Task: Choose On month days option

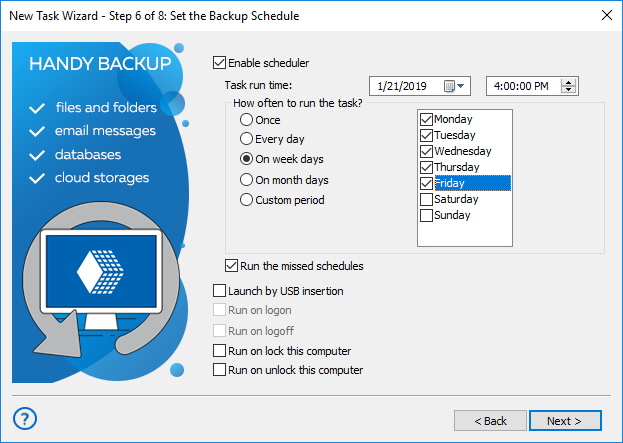Action: point(246,180)
